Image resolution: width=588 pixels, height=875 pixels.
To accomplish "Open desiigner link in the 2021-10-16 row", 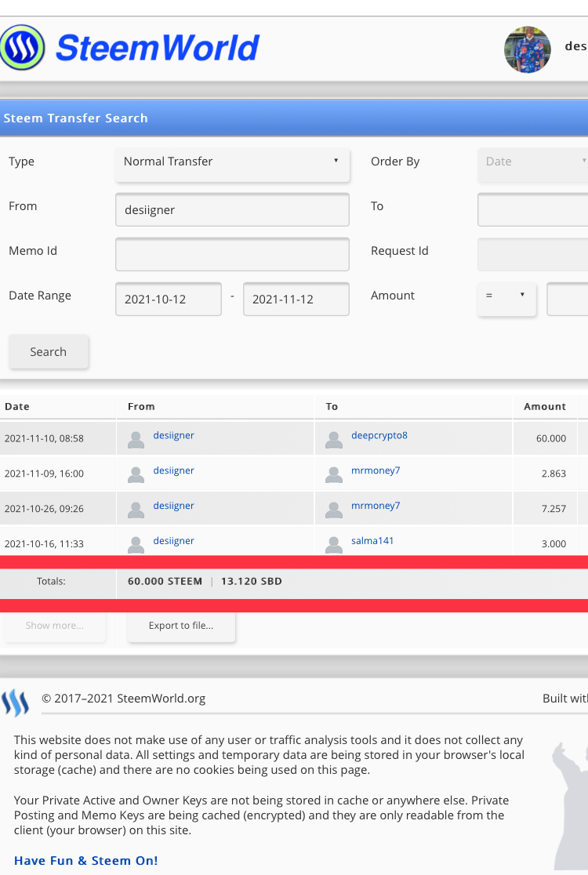I will (173, 541).
